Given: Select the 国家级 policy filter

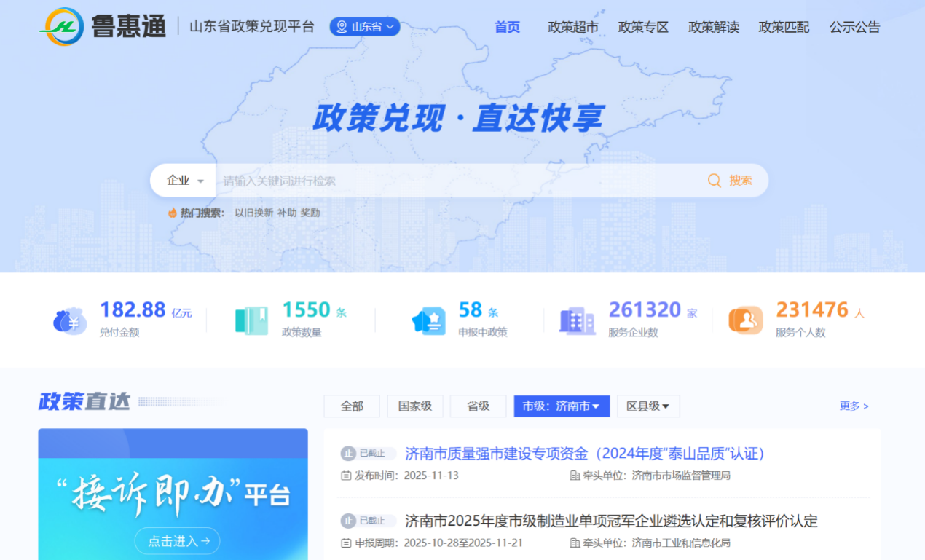Looking at the screenshot, I should (x=414, y=406).
